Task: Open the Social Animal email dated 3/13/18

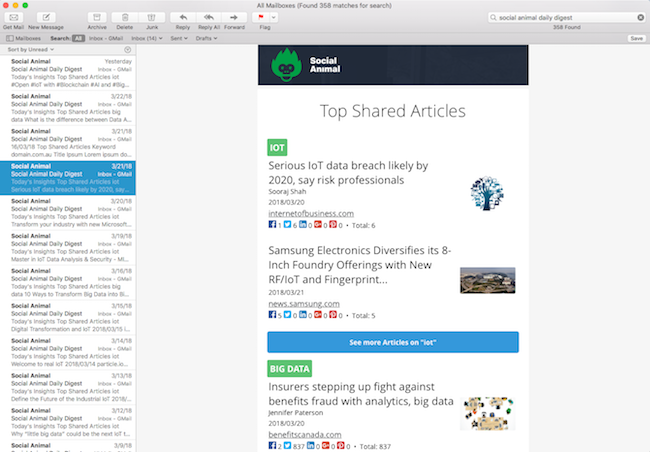Action: click(68, 387)
